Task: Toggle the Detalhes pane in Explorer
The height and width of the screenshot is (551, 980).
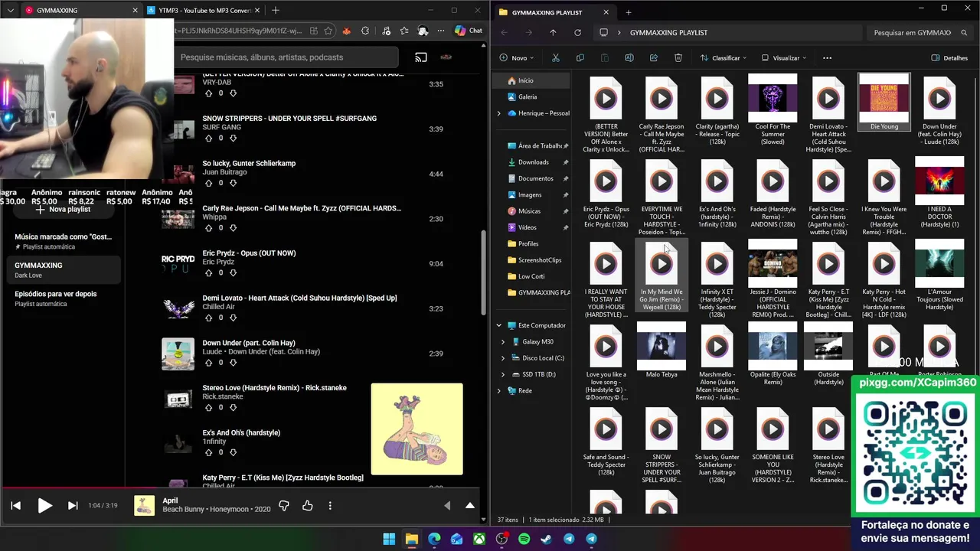Action: click(949, 57)
